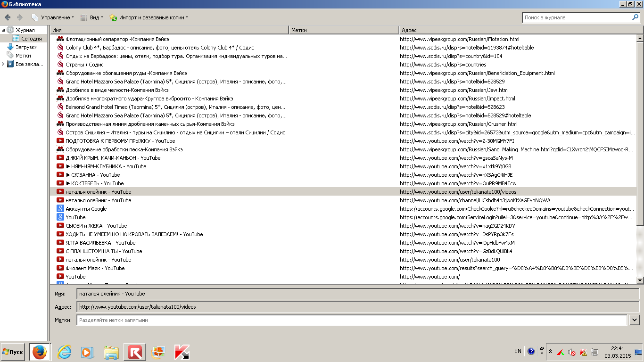Image resolution: width=644 pixels, height=362 pixels.
Task: Click icon of Belmond Grand Hotel Timeo row
Action: coord(60,107)
